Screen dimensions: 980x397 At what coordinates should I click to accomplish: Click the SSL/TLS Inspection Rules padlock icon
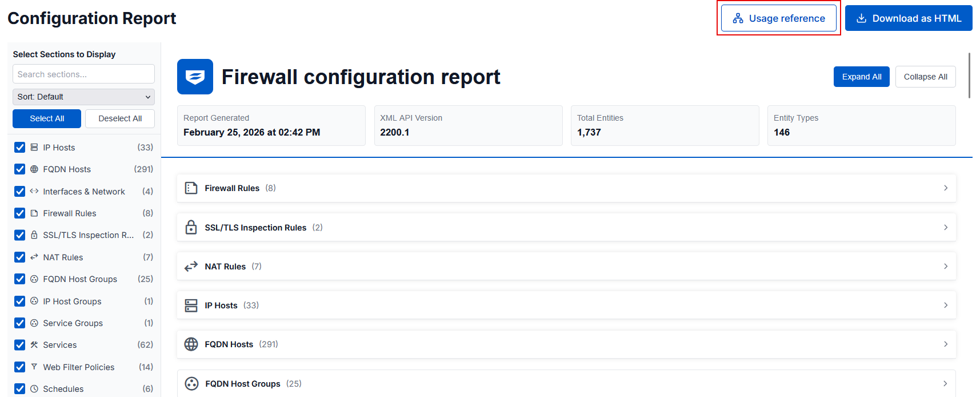pyautogui.click(x=191, y=228)
